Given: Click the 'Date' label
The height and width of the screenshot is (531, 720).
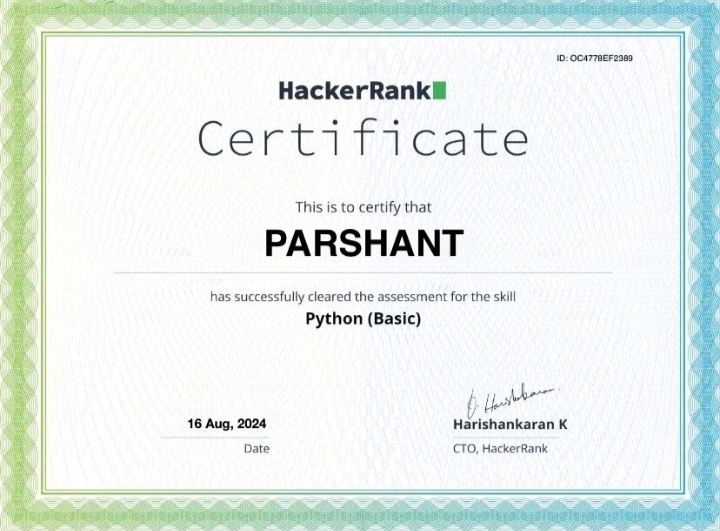Looking at the screenshot, I should (x=257, y=448).
